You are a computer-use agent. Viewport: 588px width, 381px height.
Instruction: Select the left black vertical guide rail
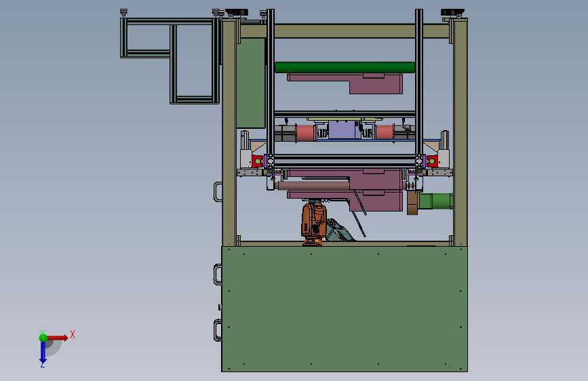271,81
